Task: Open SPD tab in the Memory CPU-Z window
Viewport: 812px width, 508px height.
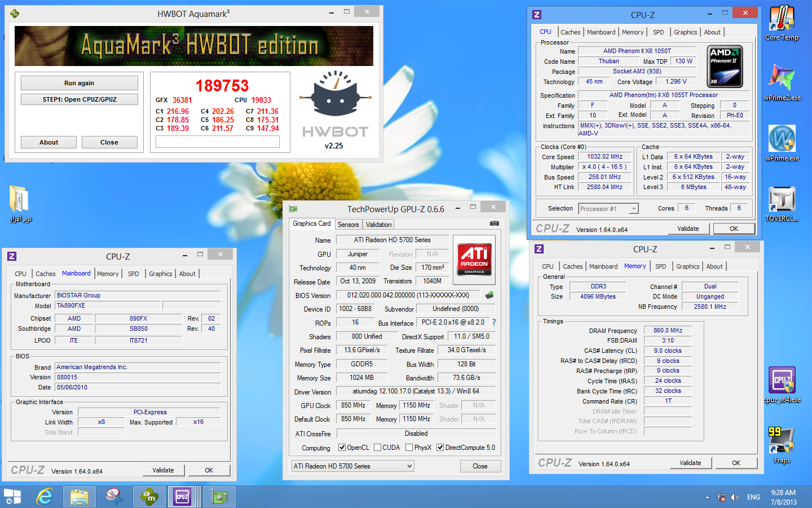Action: (661, 266)
